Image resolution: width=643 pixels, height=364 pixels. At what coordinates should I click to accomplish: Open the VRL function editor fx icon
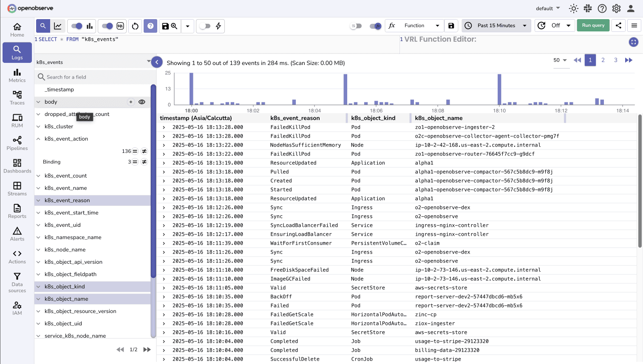tap(391, 25)
